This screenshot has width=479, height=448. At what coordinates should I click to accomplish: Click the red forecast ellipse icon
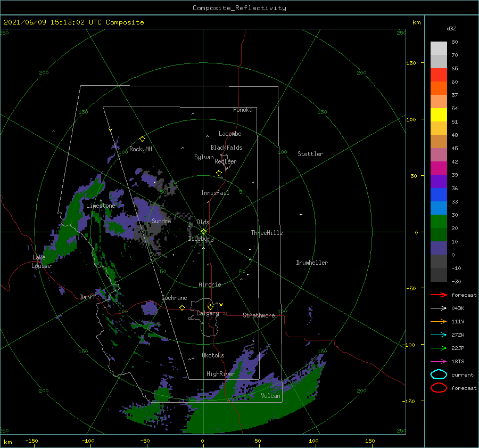pyautogui.click(x=439, y=388)
